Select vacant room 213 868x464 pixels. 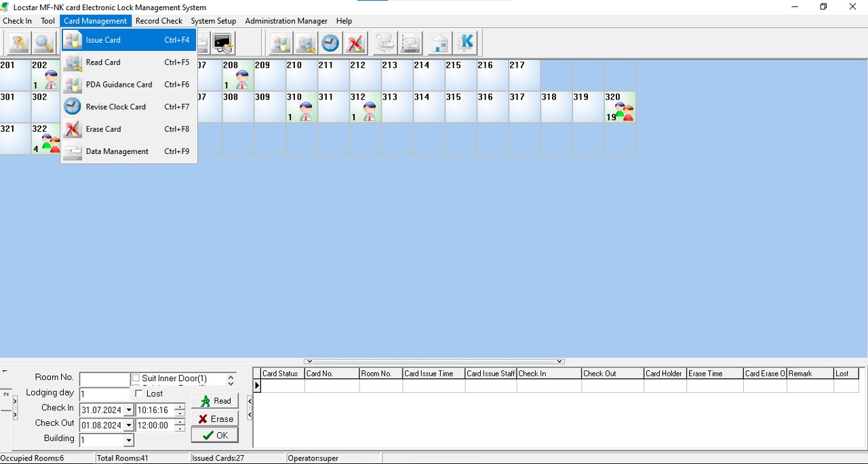(397, 75)
